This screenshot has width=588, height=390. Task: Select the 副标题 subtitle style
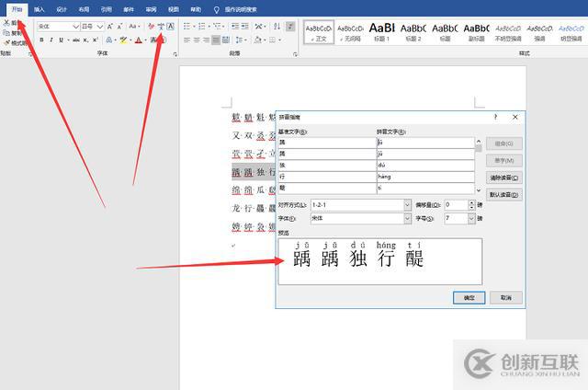476,32
